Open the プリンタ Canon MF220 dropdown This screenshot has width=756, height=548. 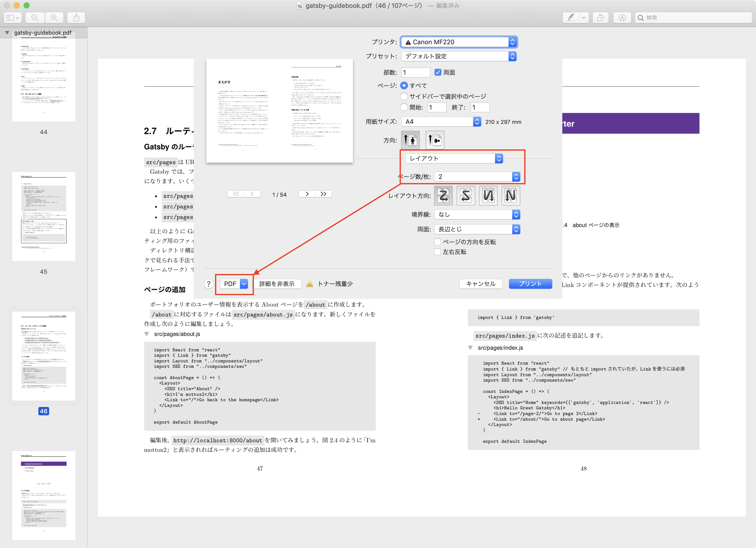point(459,42)
